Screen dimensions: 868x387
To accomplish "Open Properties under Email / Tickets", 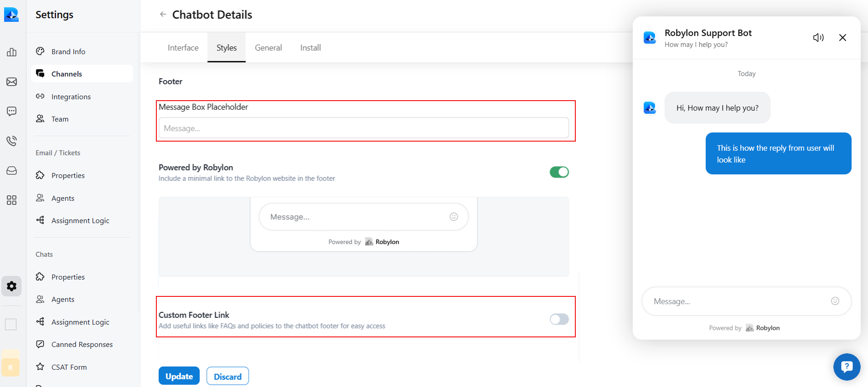I will pos(82,175).
